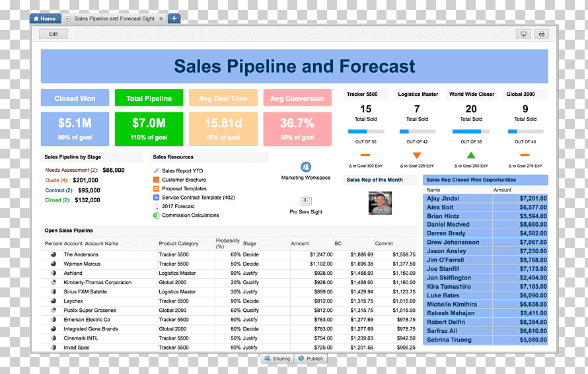Close the Sales Pipeline and Forecast Sight tab
This screenshot has width=588, height=374.
click(161, 19)
